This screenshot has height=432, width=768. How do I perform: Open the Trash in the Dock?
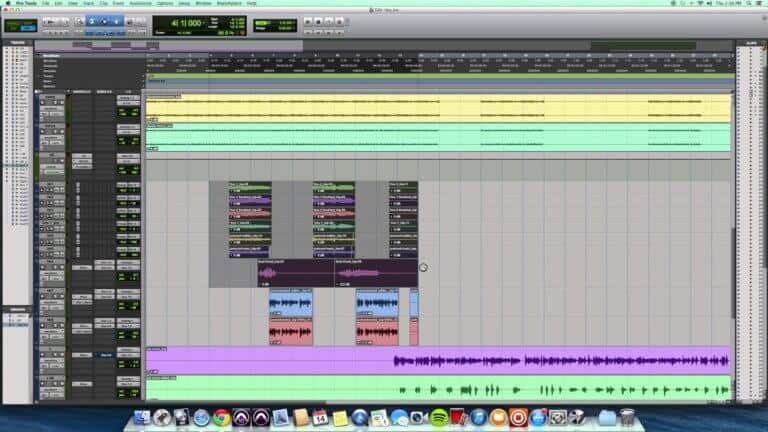(x=627, y=417)
